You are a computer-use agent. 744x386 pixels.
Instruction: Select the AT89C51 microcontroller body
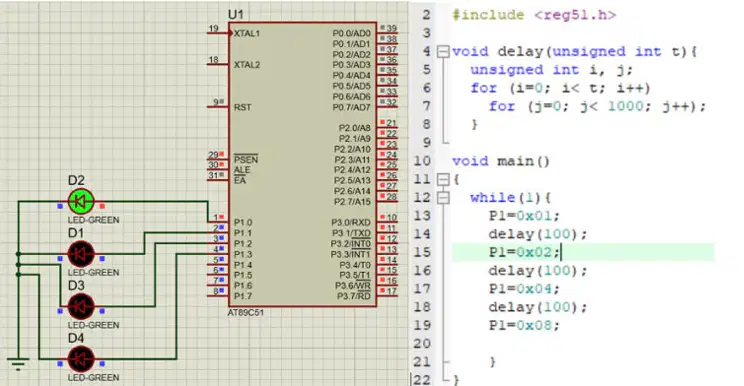[303, 164]
